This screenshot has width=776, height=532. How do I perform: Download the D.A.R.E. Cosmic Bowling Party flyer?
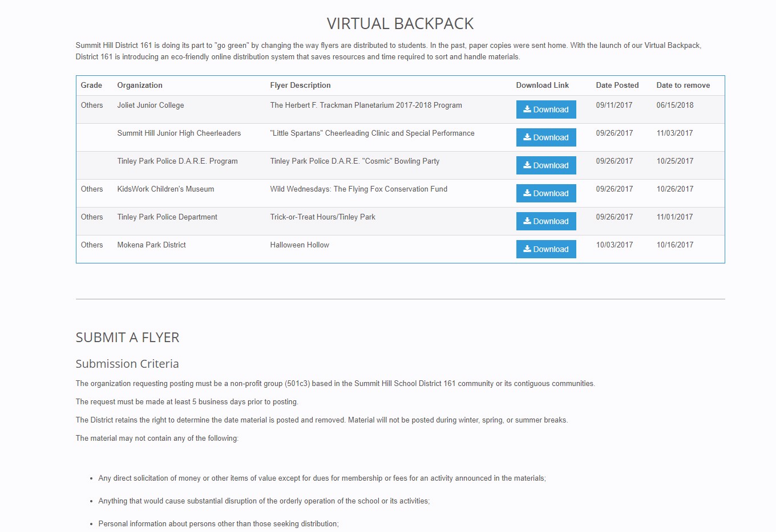point(545,165)
